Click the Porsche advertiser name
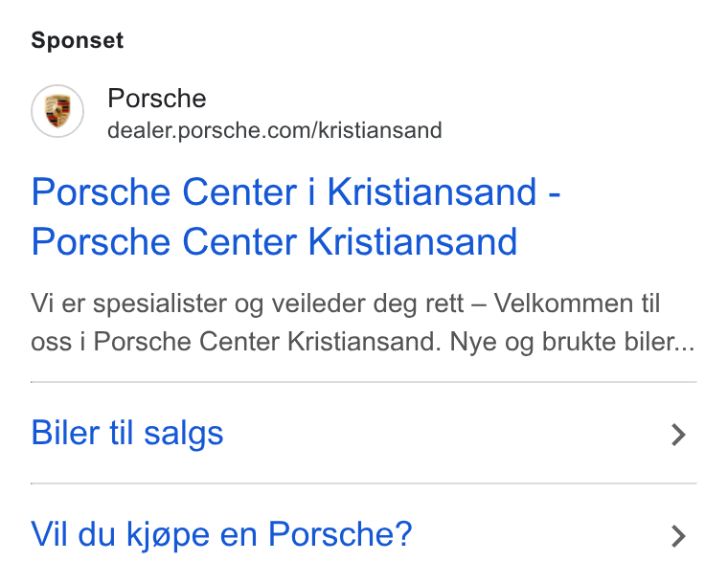The width and height of the screenshot is (728, 584). pyautogui.click(x=157, y=99)
